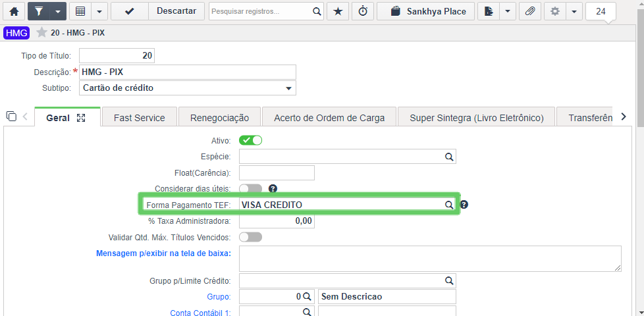
Task: Open attachments paperclip icon
Action: click(530, 11)
